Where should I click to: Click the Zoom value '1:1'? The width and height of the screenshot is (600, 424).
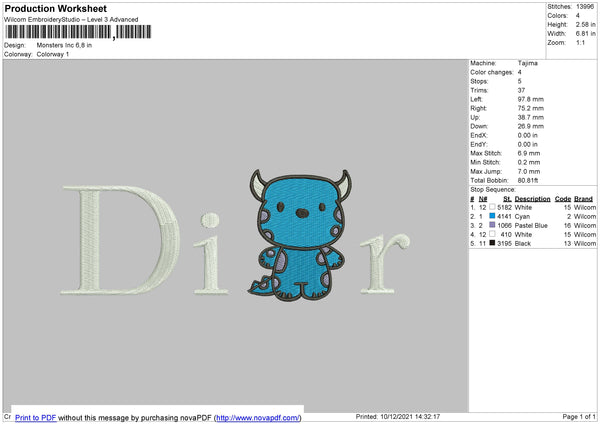(580, 42)
